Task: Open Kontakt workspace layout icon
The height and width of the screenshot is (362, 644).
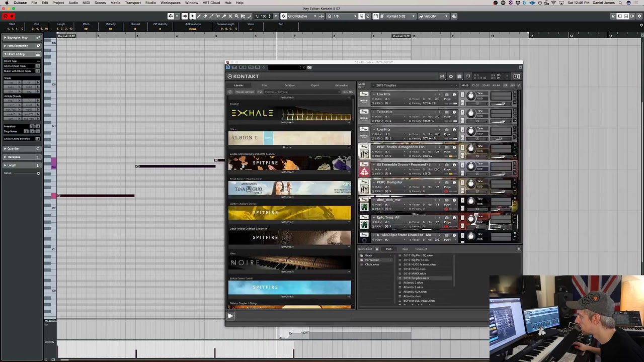Action: pos(459,76)
